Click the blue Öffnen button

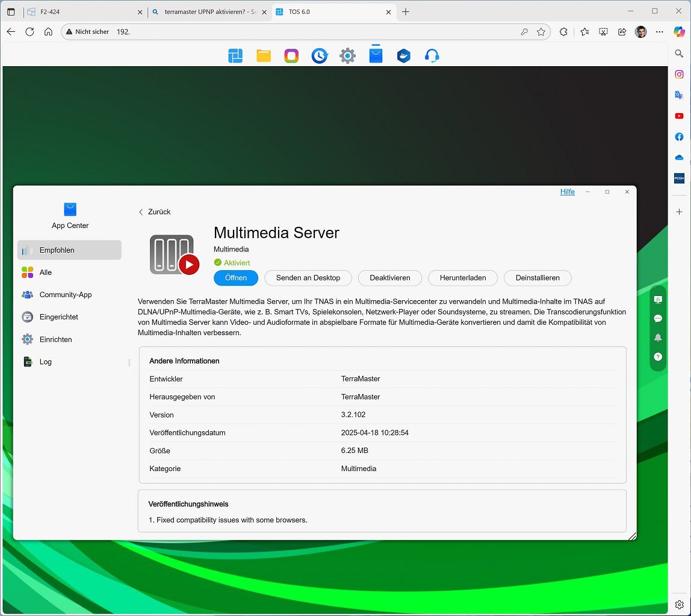(236, 278)
